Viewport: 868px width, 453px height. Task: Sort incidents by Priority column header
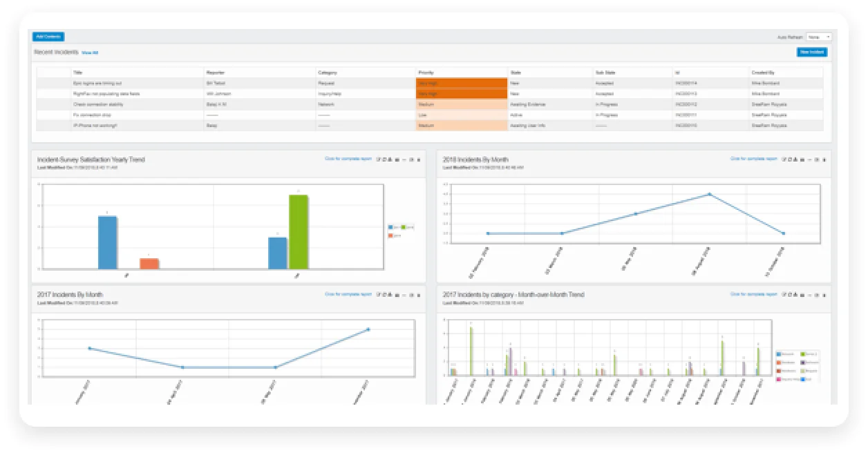[x=426, y=73]
